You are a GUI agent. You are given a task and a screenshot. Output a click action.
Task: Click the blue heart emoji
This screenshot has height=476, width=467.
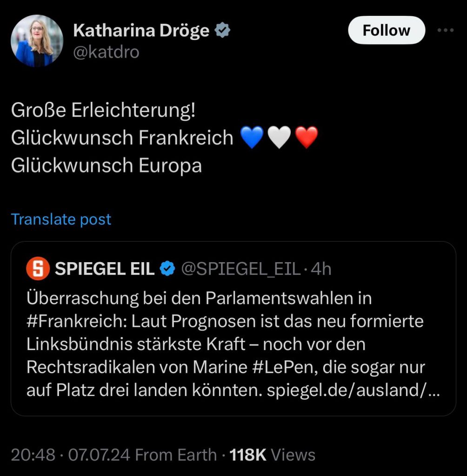coord(252,138)
